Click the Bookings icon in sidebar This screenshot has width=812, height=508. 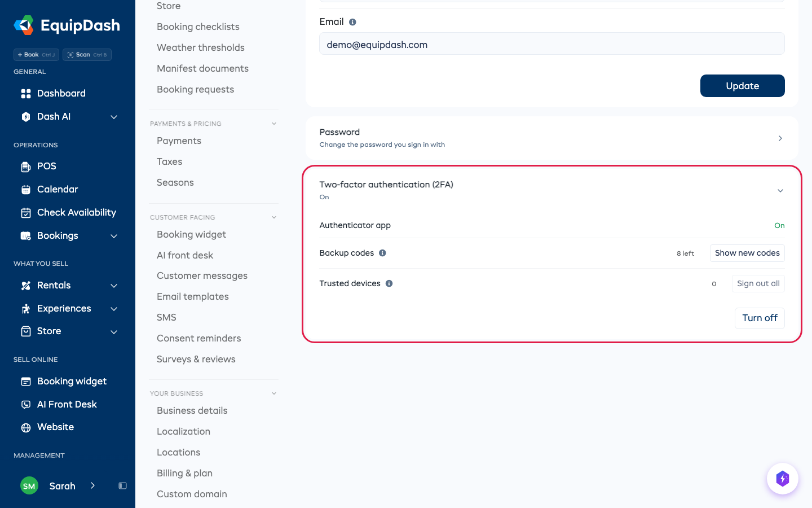tap(26, 236)
